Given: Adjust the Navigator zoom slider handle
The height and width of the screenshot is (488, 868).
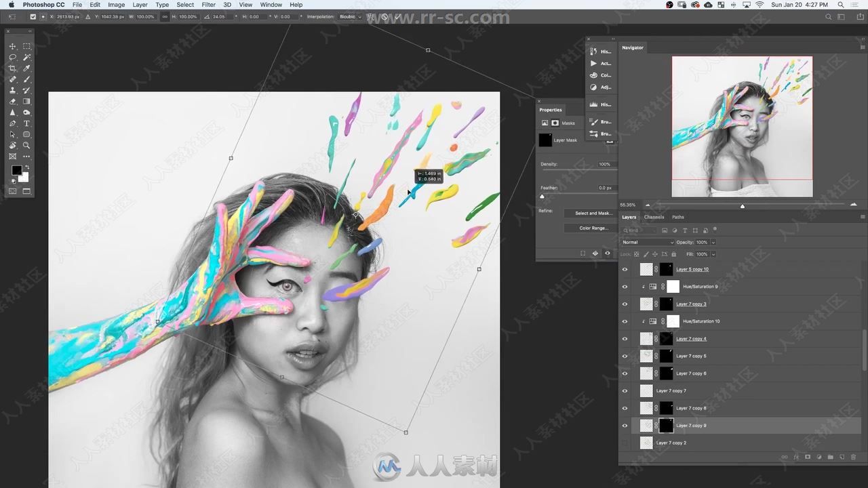Looking at the screenshot, I should point(742,205).
